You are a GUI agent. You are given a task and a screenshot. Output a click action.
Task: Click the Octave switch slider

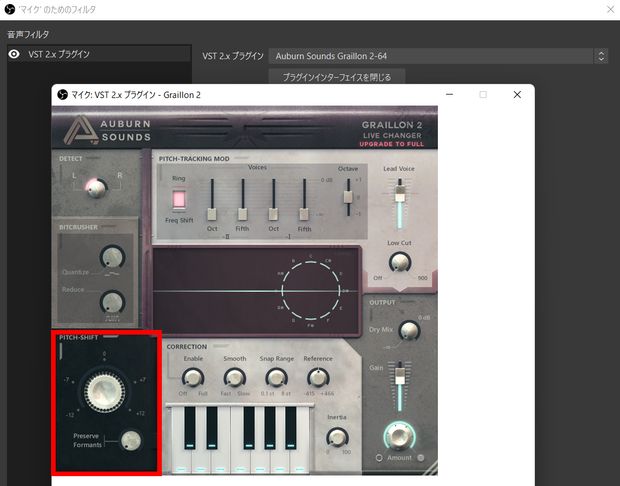[x=348, y=197]
